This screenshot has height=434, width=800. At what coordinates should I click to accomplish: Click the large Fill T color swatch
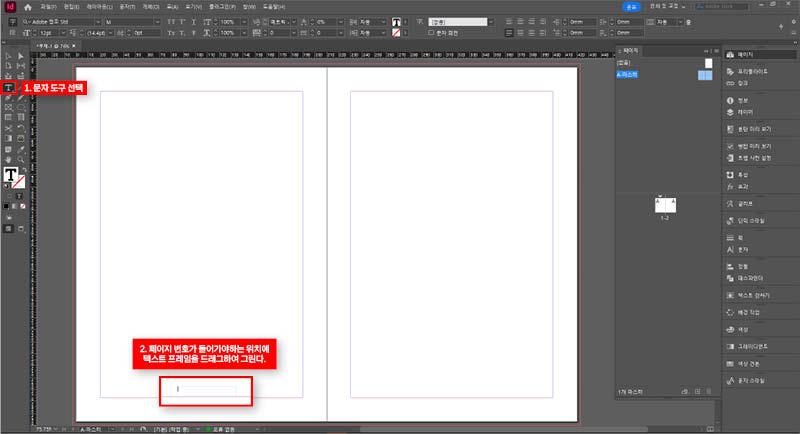(x=10, y=174)
